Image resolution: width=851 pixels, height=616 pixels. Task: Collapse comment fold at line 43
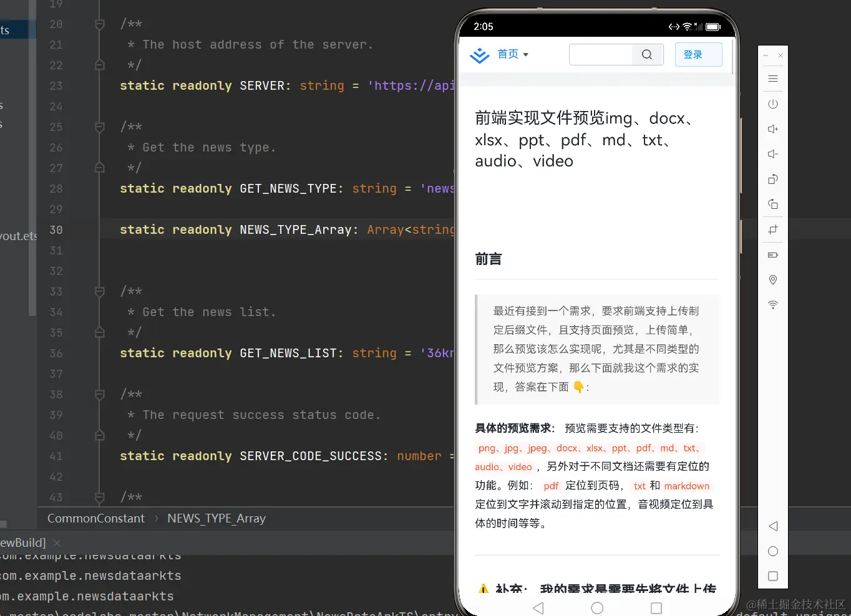point(100,497)
